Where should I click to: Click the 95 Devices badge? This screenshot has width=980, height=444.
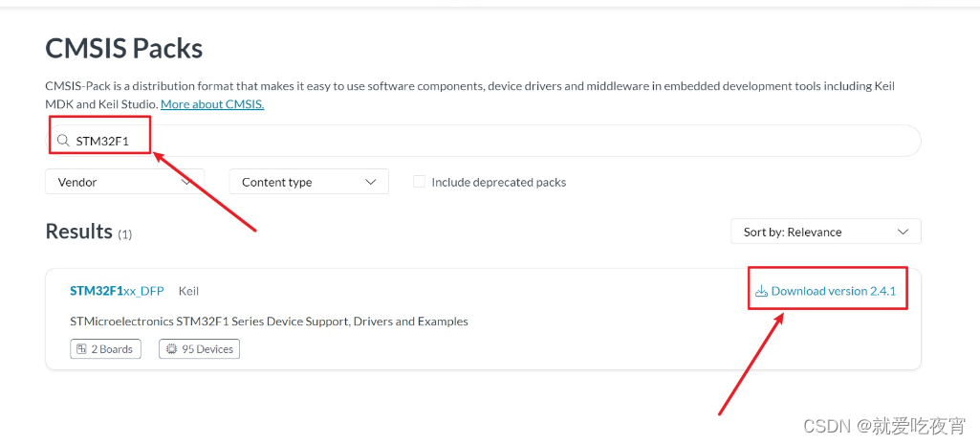(200, 349)
